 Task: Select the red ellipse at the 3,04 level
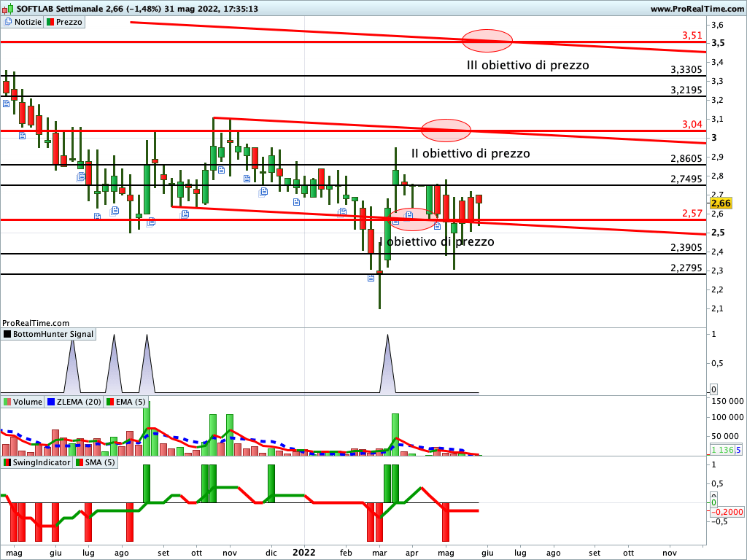click(x=446, y=131)
